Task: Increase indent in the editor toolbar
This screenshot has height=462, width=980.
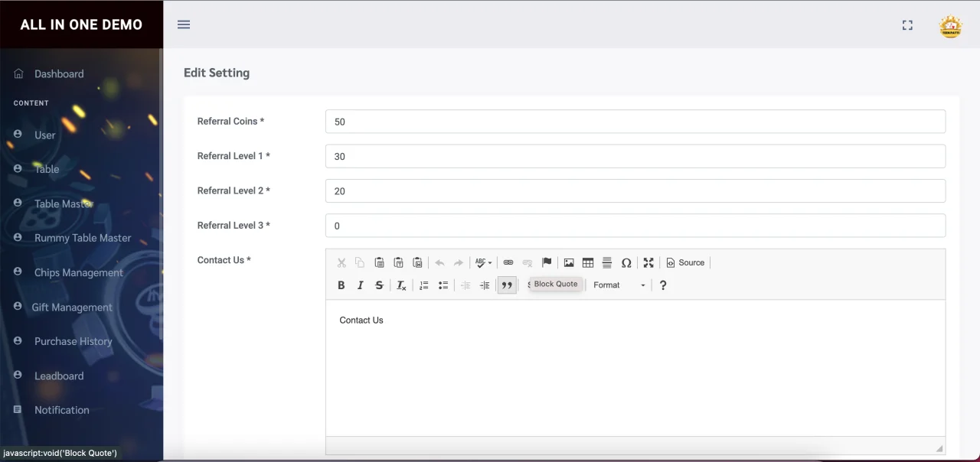Action: point(485,285)
